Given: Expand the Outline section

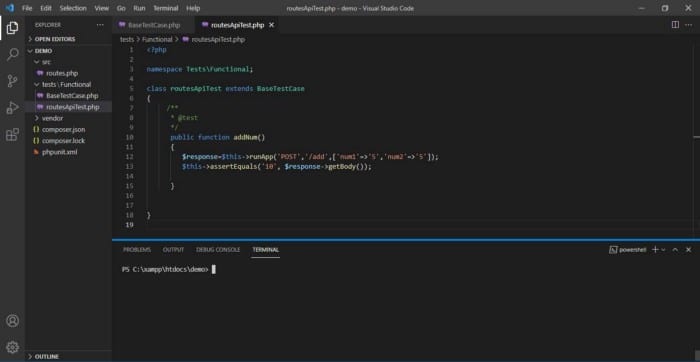Looking at the screenshot, I should (x=68, y=357).
